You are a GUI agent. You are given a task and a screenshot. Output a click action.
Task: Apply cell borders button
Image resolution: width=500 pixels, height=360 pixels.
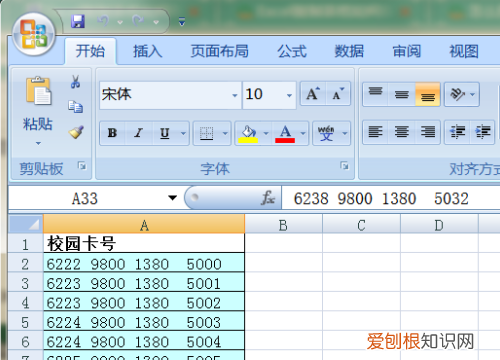[206, 133]
